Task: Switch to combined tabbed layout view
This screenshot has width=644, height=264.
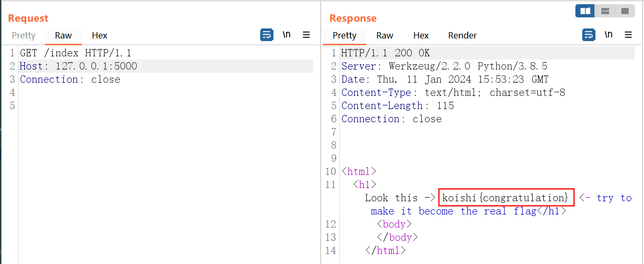Action: (x=625, y=11)
